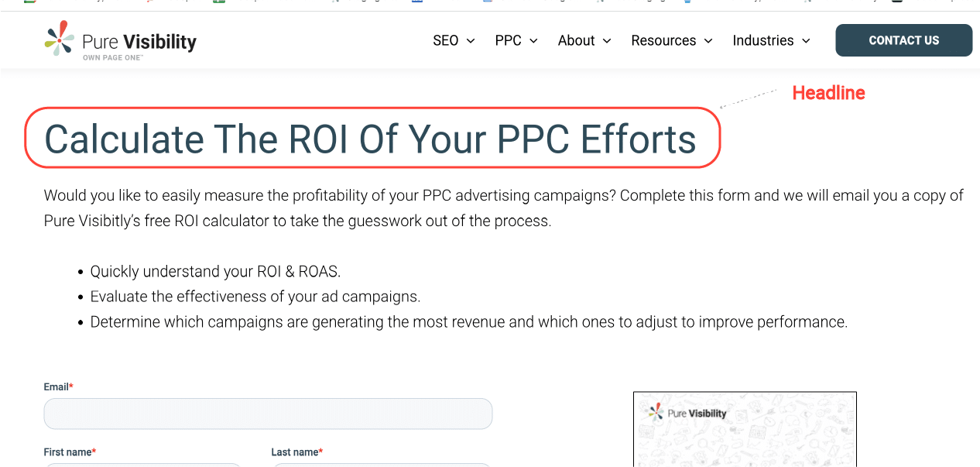Expand the Resources dropdown arrow
The width and height of the screenshot is (980, 467).
click(x=708, y=41)
